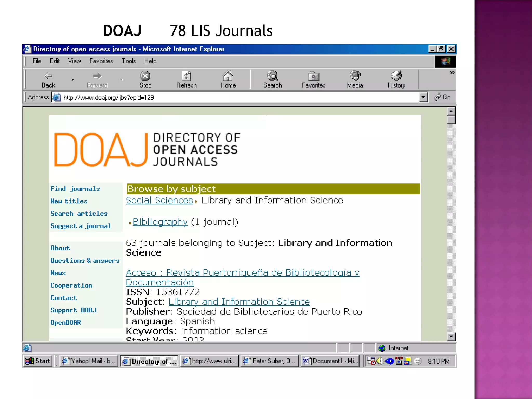Click the Stop toolbar icon
The height and width of the screenshot is (399, 532).
145,80
